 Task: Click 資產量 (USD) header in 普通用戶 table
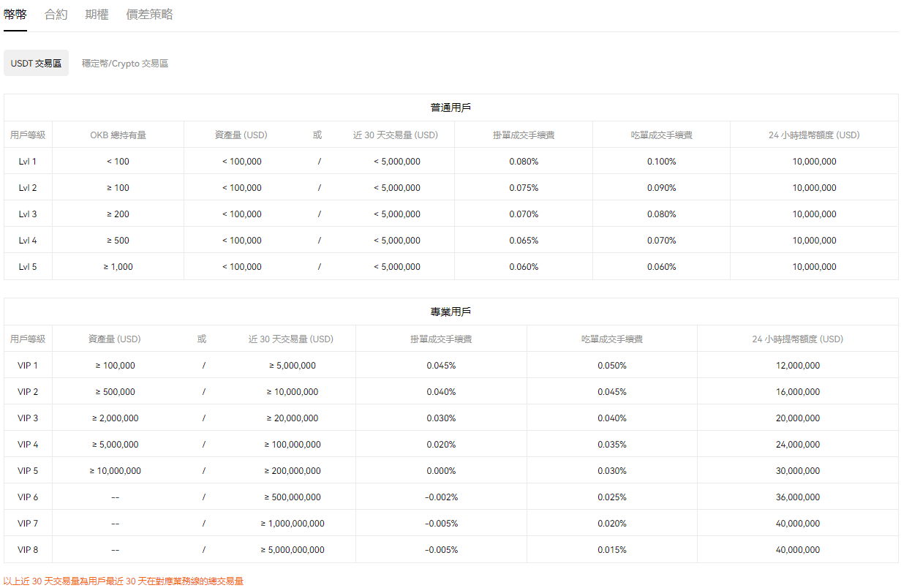tap(241, 135)
